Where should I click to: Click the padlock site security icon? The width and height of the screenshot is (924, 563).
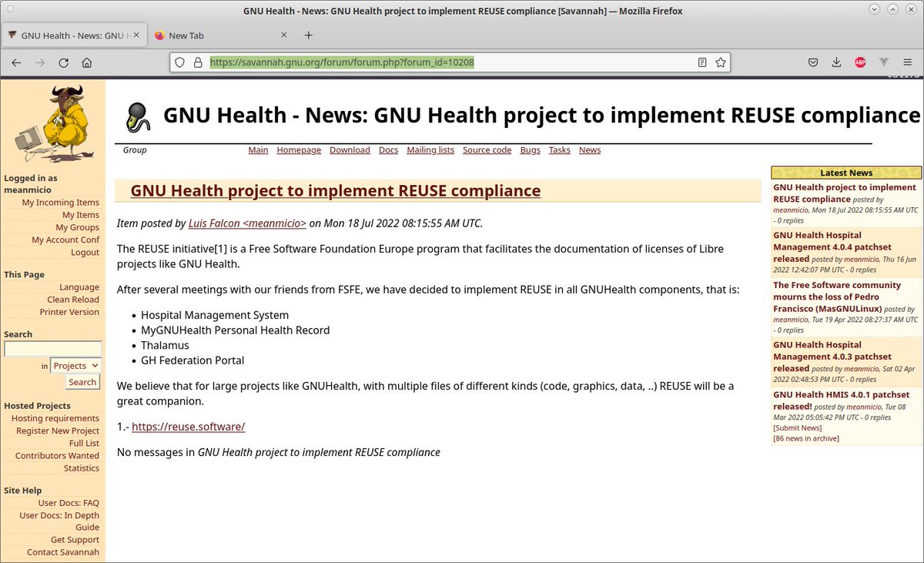click(x=197, y=62)
